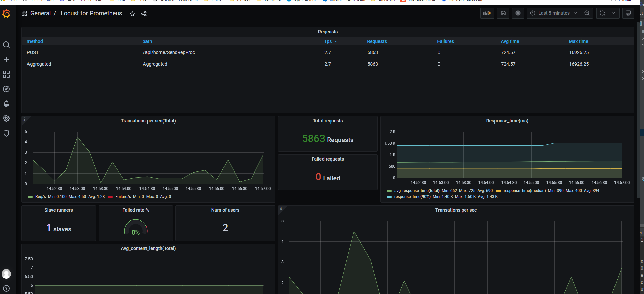This screenshot has width=644, height=294.
Task: Click the 0% Failed rate gauge
Action: tap(136, 228)
